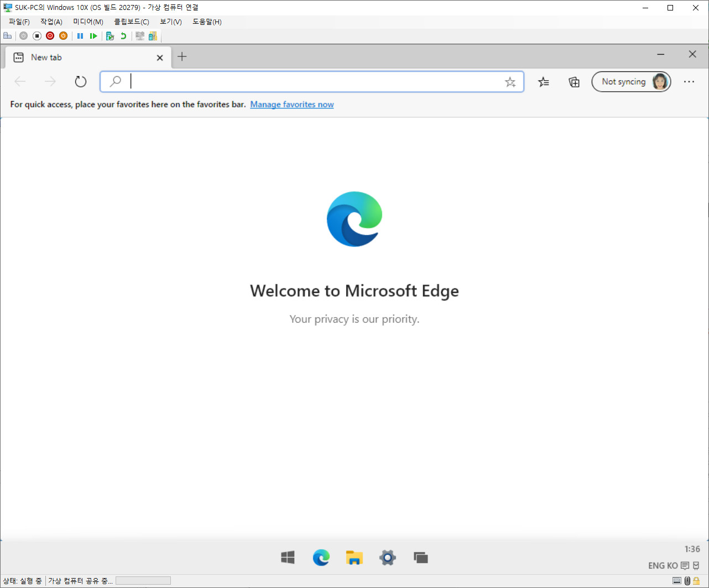Click the Edge address bar
Screen dimensions: 709x588
312,82
